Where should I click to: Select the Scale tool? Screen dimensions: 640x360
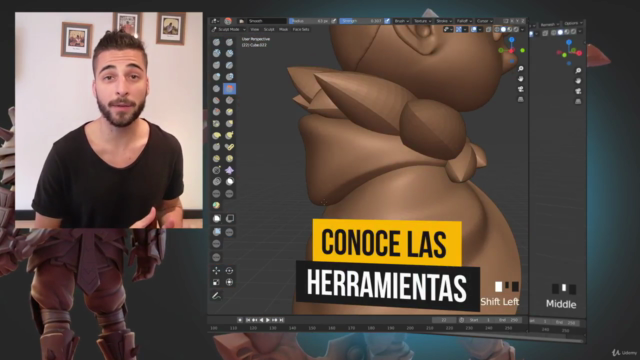pos(216,282)
